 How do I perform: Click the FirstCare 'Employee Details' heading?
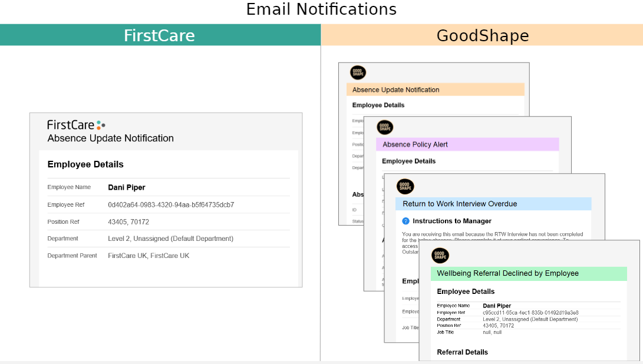pos(85,164)
